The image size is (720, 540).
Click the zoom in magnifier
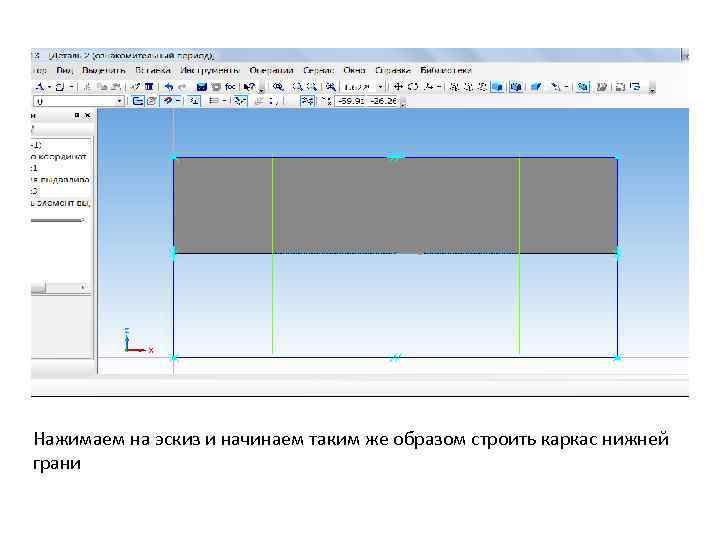[x=298, y=86]
